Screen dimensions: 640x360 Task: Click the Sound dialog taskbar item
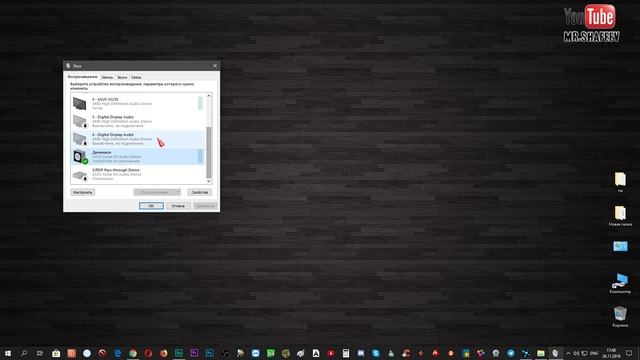point(556,353)
